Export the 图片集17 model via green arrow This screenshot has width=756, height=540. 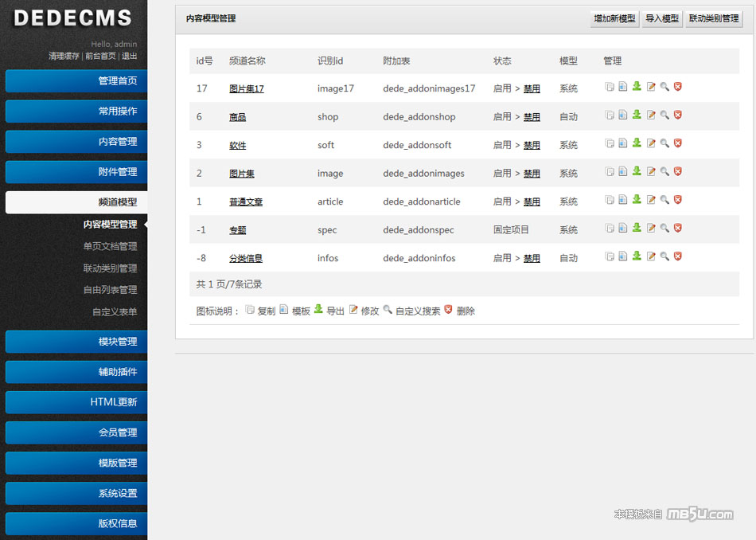point(637,87)
